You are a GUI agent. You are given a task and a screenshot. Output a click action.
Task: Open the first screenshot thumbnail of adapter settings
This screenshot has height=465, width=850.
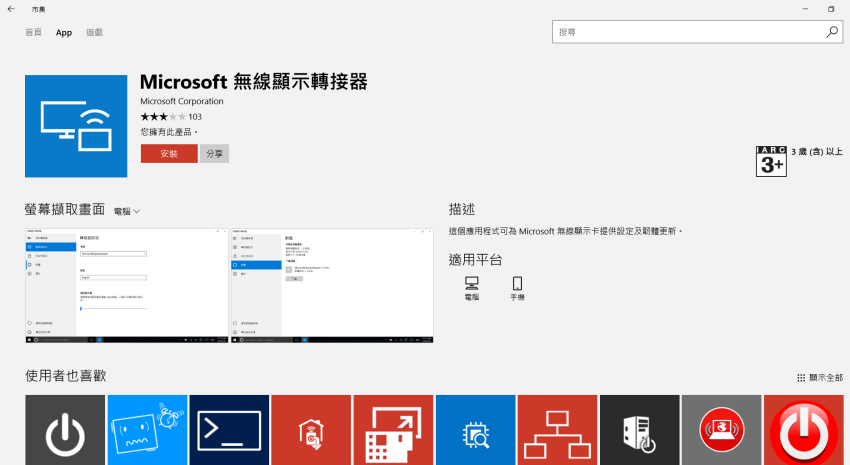[x=127, y=286]
